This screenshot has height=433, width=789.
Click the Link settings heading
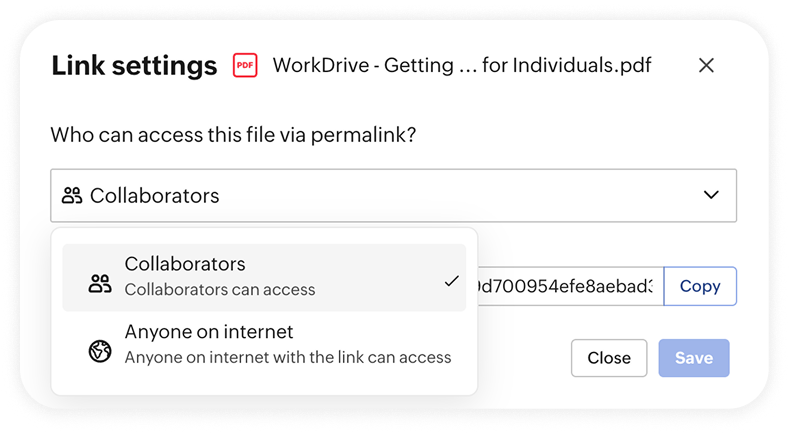[134, 66]
